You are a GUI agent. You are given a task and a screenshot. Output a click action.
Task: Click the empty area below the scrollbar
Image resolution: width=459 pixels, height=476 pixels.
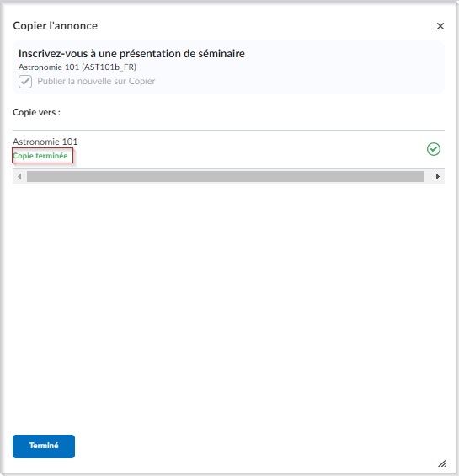(x=228, y=303)
